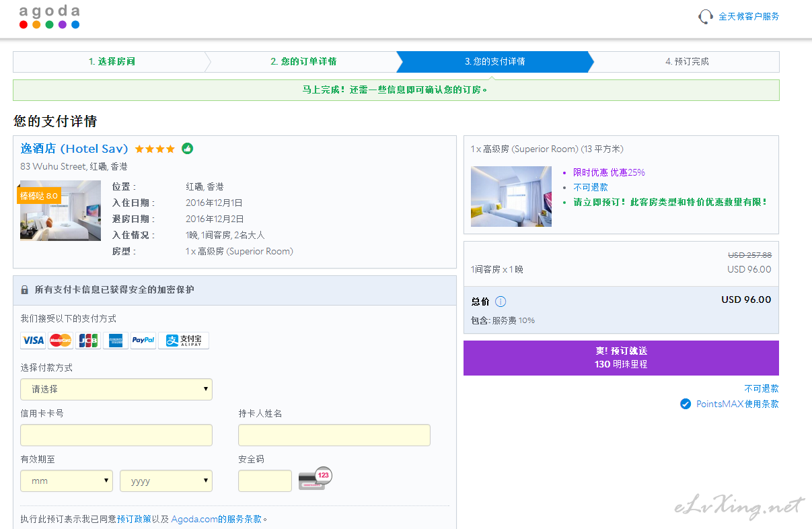Click the CVV security code card icon
Image resolution: width=812 pixels, height=529 pixels.
(316, 478)
